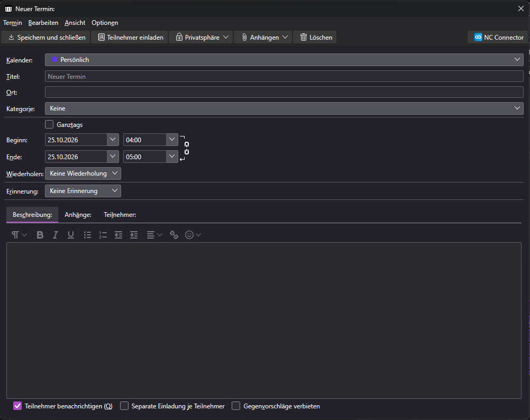Open the text alignment options
The image size is (530, 420).
(x=154, y=235)
